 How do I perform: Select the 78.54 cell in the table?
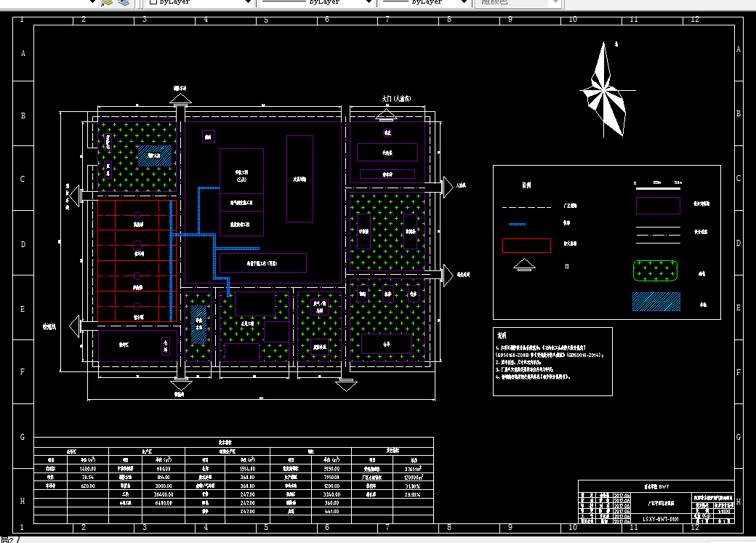point(88,478)
